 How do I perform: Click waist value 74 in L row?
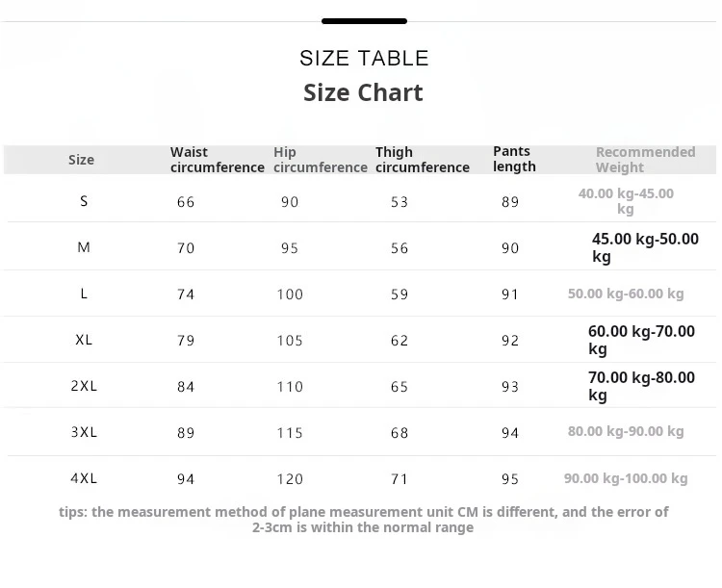[186, 294]
